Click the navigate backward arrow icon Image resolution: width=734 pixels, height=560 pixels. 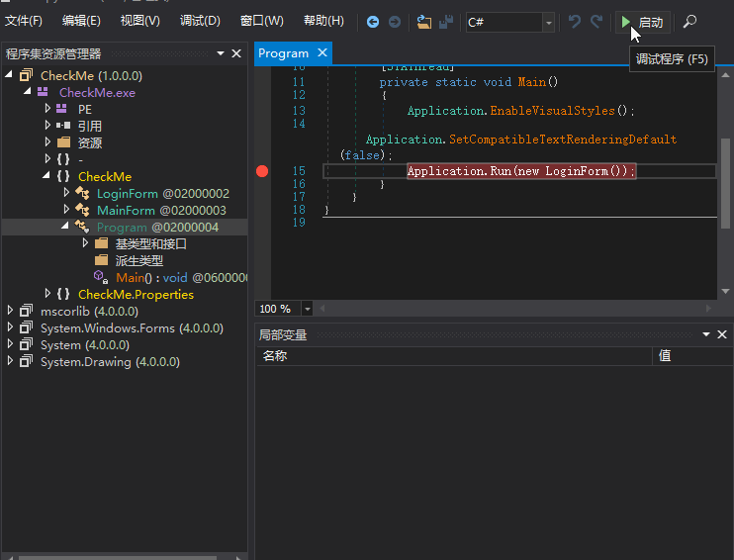coord(373,22)
